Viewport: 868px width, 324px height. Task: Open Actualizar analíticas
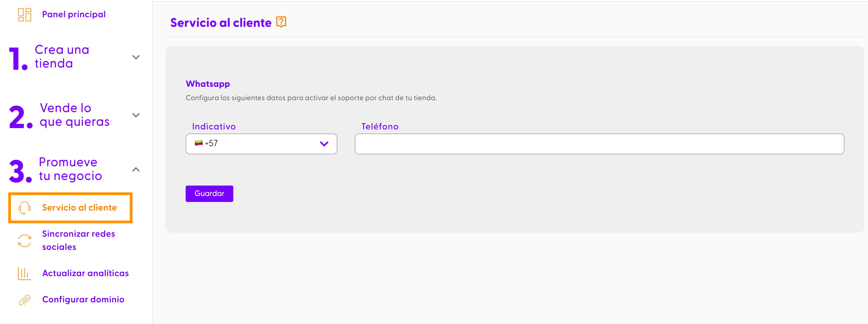[x=86, y=273]
